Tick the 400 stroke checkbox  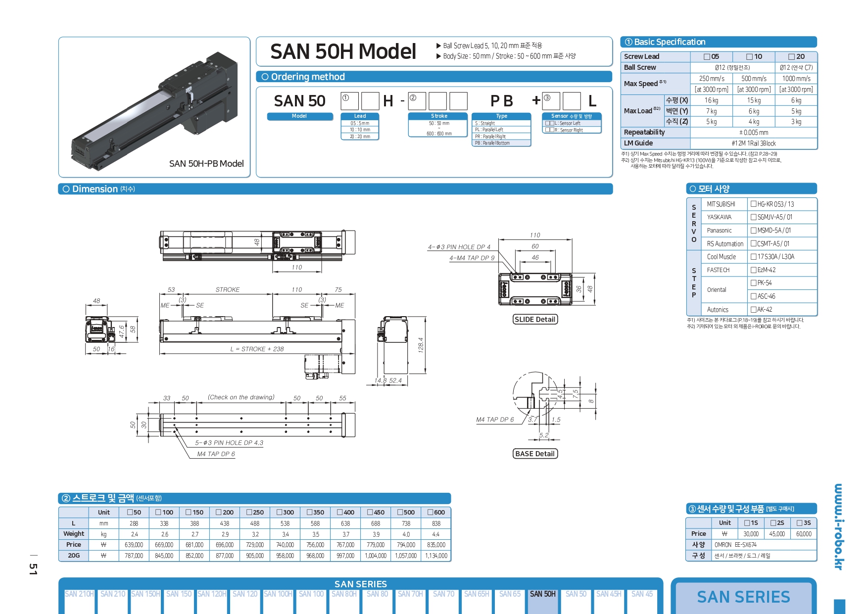340,513
